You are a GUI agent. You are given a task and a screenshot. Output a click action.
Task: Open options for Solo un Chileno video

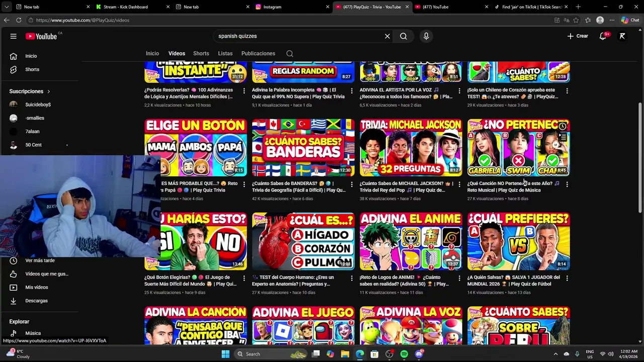click(567, 91)
